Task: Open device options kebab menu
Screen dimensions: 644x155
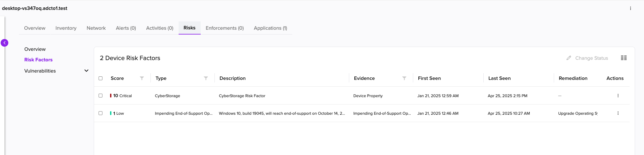Action: click(x=631, y=8)
